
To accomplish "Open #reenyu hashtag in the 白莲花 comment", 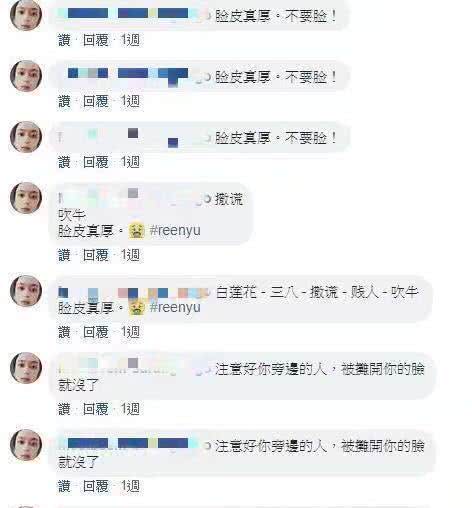I will 175,307.
